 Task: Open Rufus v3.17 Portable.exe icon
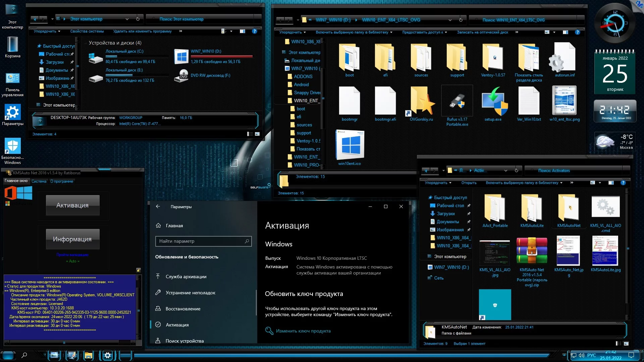tap(457, 102)
